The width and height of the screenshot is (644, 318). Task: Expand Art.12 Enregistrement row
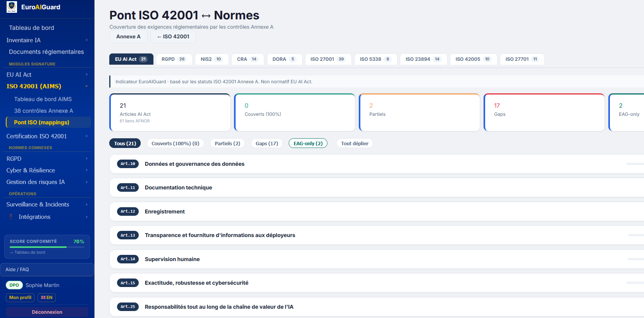(377, 211)
